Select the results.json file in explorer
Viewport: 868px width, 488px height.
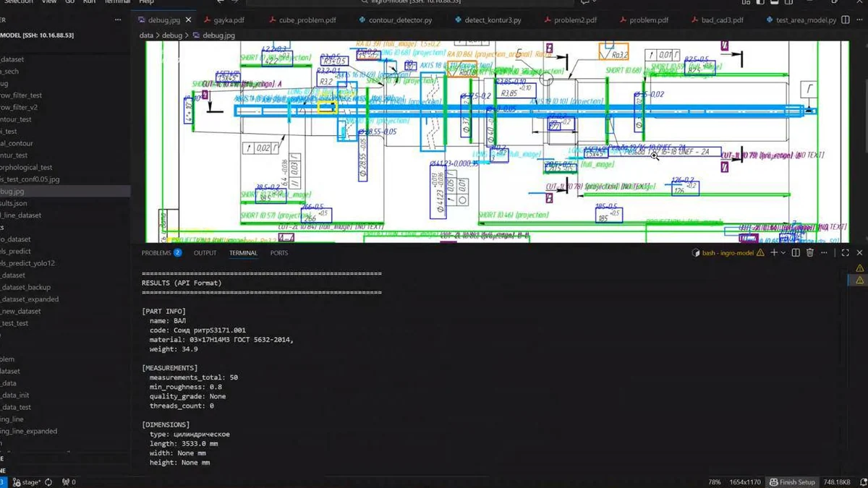[x=65, y=203]
